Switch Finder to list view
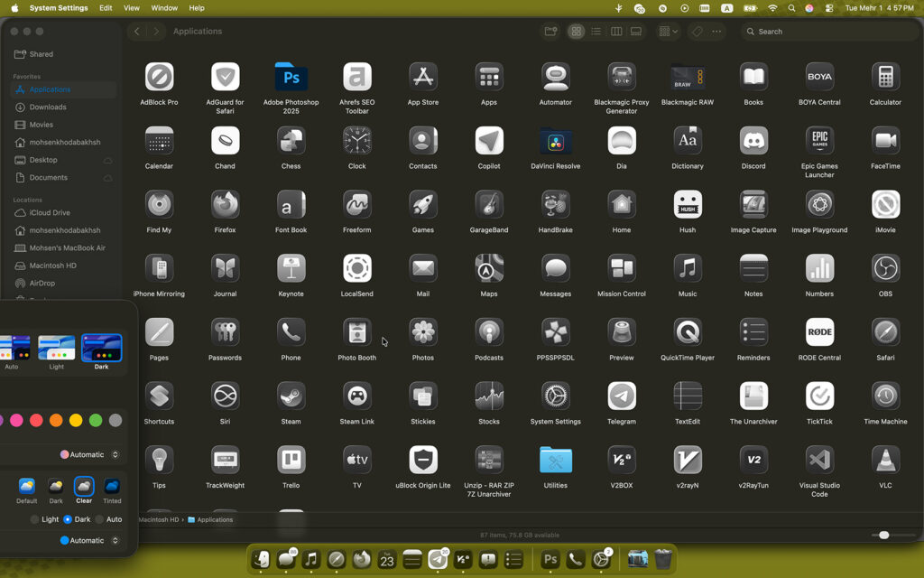This screenshot has width=924, height=578. (596, 32)
